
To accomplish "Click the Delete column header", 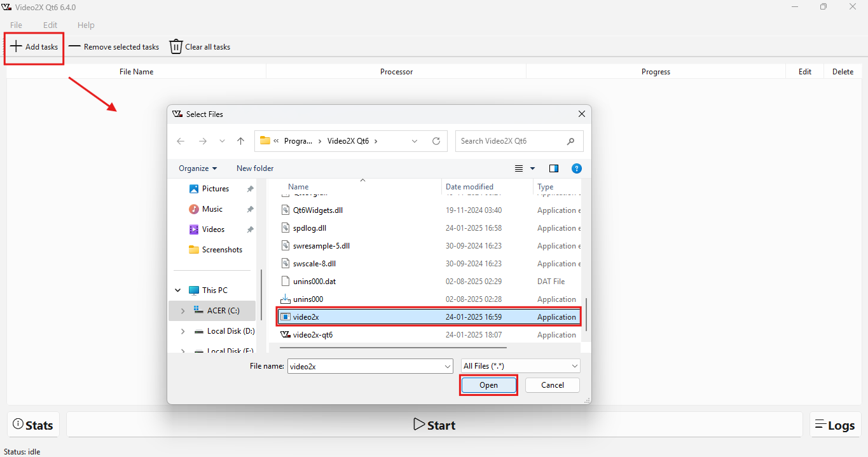I will click(843, 72).
